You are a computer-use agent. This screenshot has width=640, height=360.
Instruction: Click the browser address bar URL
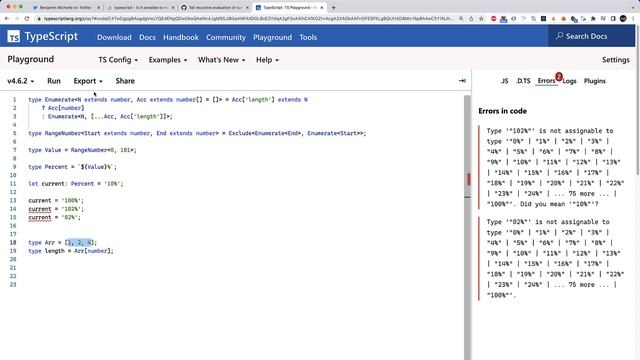pyautogui.click(x=248, y=18)
